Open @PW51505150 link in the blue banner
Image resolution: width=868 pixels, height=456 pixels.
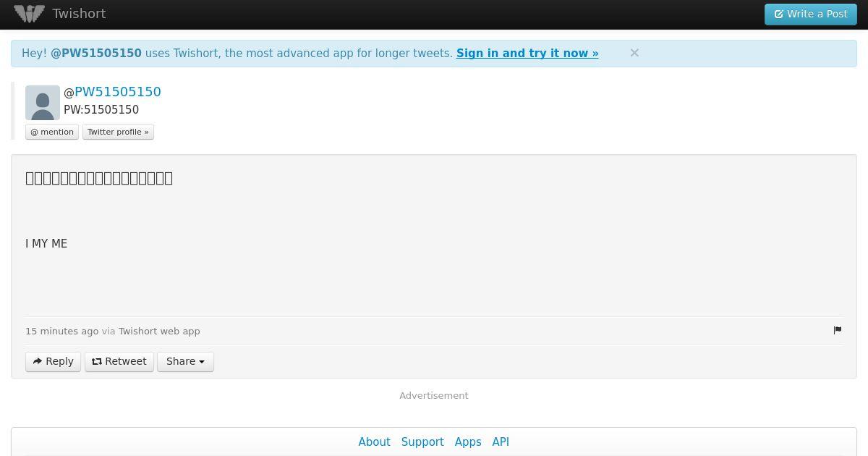coord(96,54)
